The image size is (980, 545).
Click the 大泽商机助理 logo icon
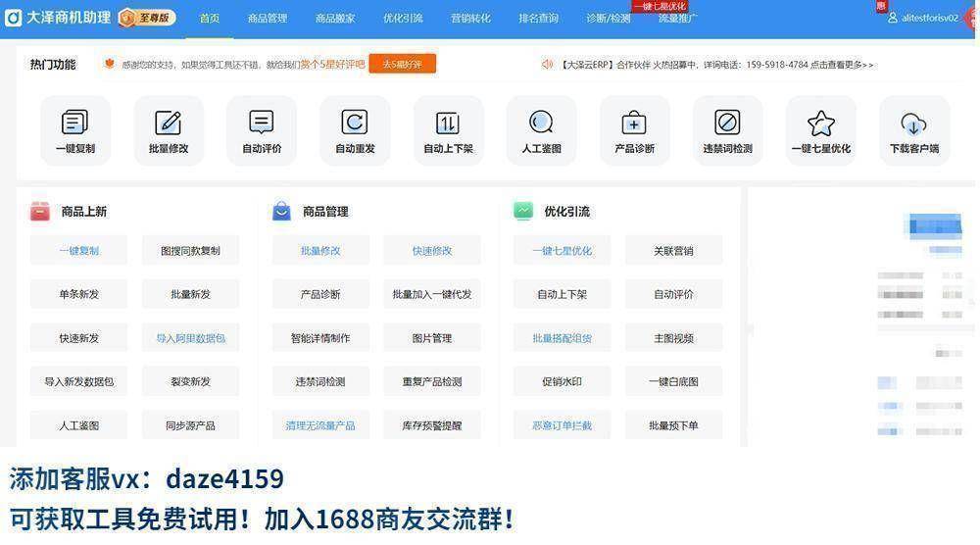point(13,18)
